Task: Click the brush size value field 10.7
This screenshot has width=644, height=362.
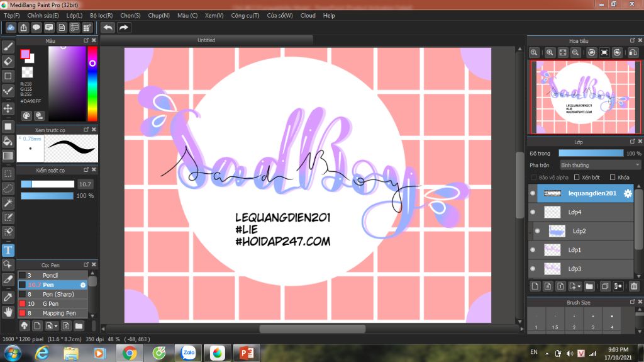Action: (x=85, y=184)
